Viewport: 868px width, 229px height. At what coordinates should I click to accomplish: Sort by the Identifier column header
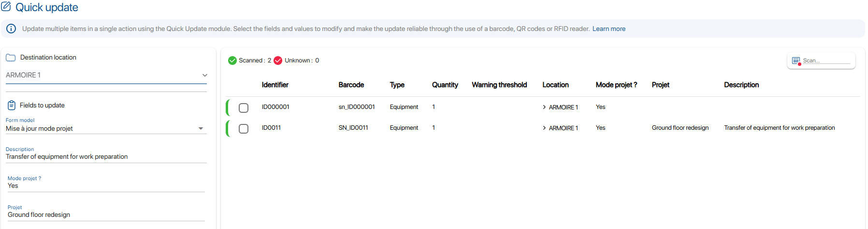click(275, 85)
